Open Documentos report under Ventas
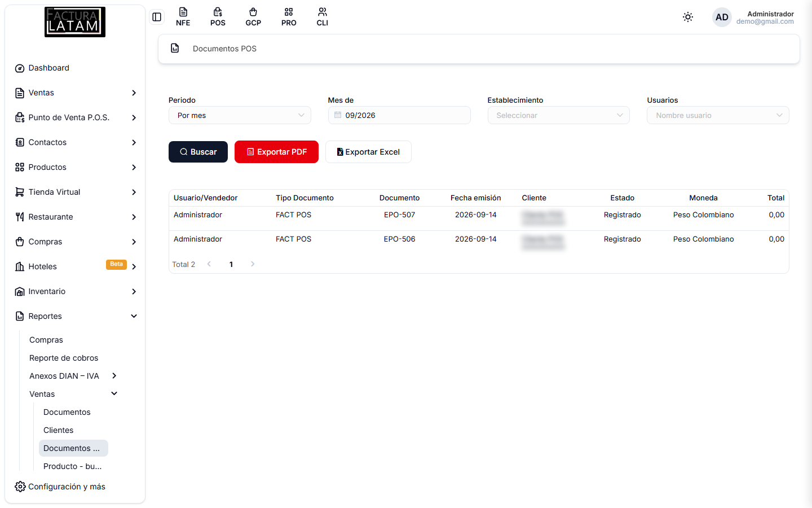This screenshot has height=508, width=812. tap(67, 412)
